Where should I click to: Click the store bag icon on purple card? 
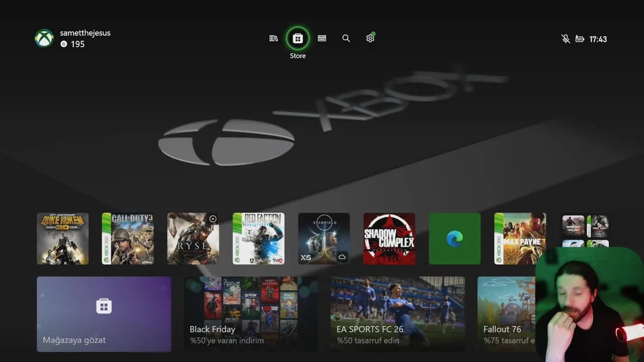pyautogui.click(x=104, y=306)
